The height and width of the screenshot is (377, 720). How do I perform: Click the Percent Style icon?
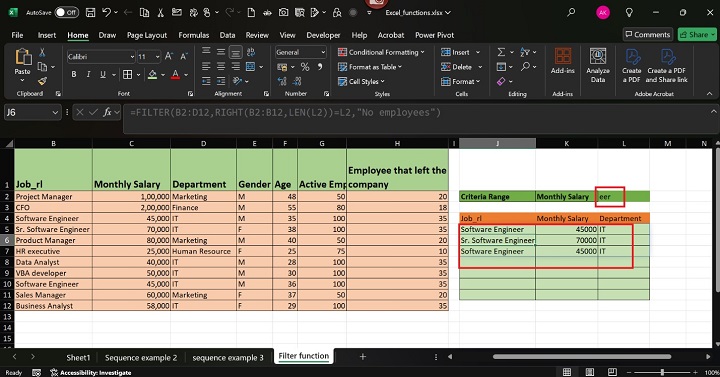pyautogui.click(x=305, y=67)
